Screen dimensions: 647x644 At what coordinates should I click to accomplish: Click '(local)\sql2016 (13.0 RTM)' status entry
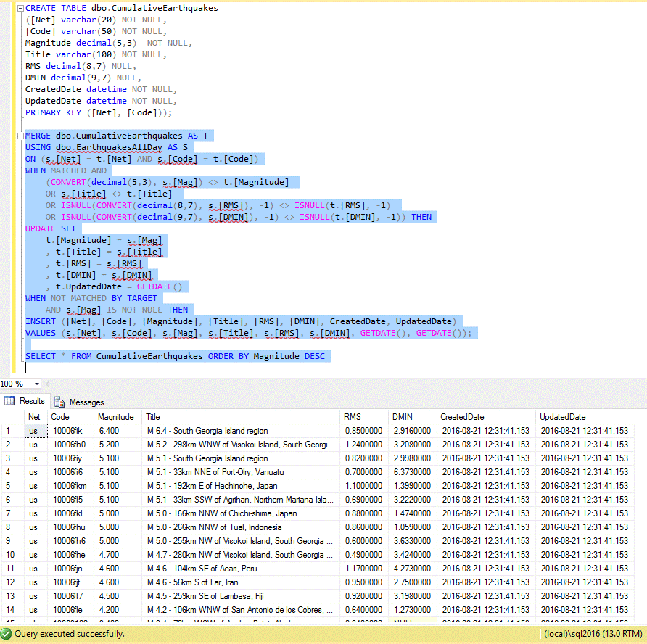tap(593, 634)
